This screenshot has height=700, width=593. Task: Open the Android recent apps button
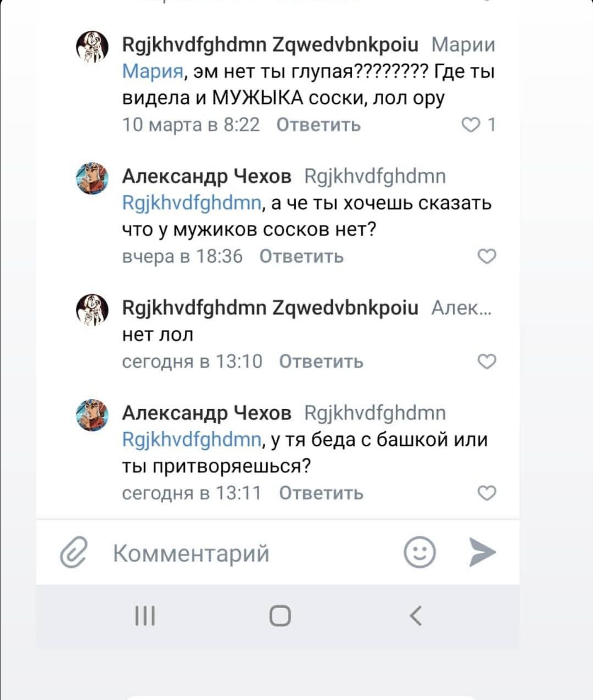[146, 616]
